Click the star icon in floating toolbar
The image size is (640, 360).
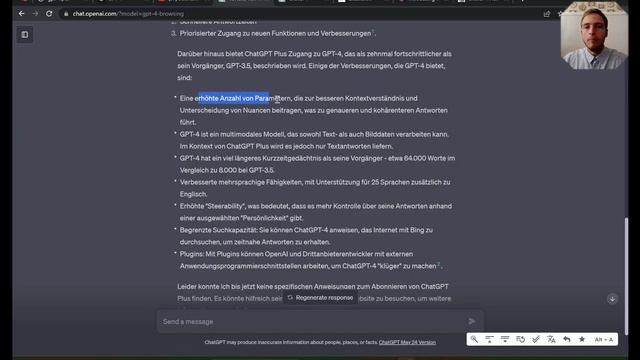click(x=582, y=339)
